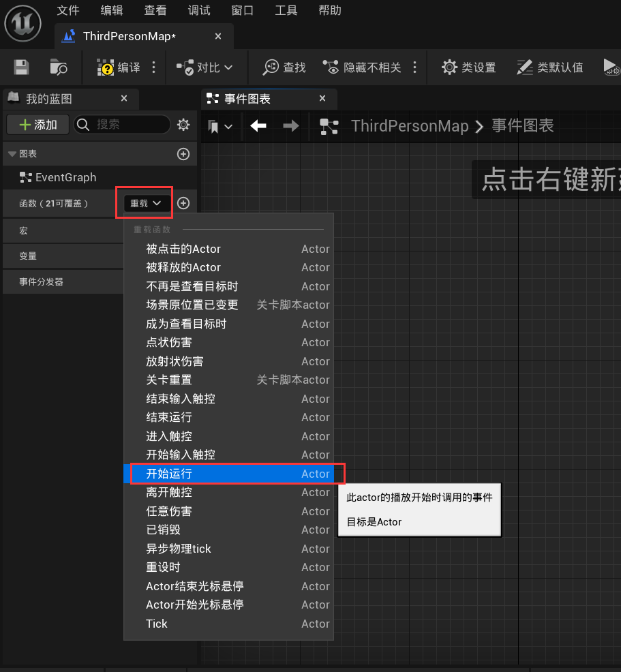Open the bookmarks dropdown in graph toolbar

(x=220, y=127)
